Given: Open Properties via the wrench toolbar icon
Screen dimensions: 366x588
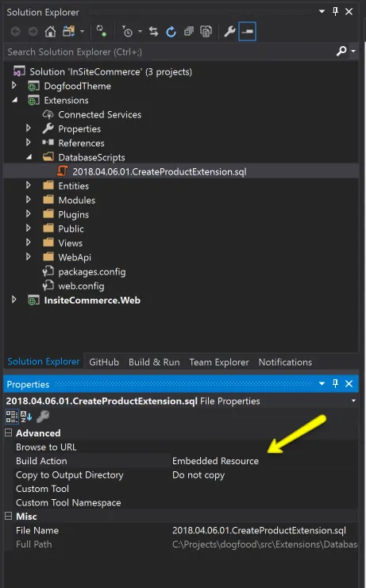Looking at the screenshot, I should tap(229, 32).
